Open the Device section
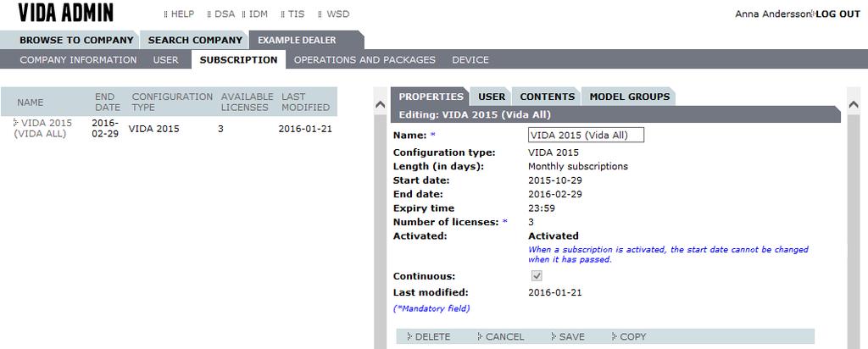Image resolution: width=868 pixels, height=349 pixels. [470, 60]
